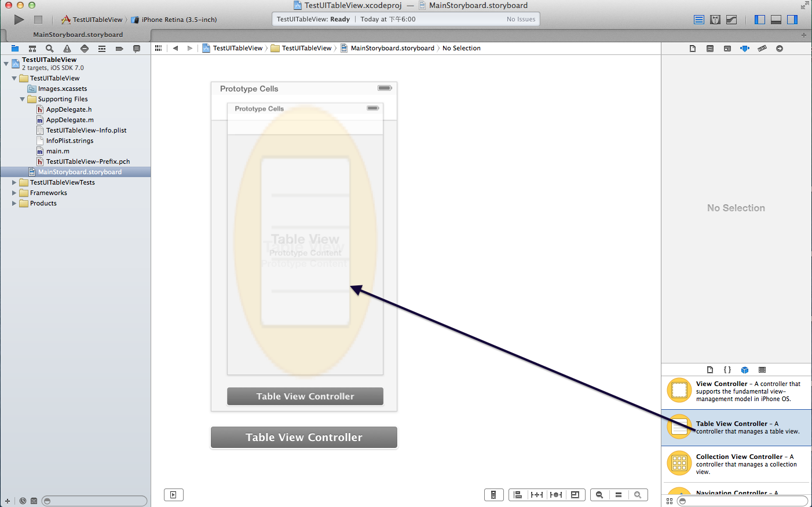The width and height of the screenshot is (812, 507).
Task: Open the Issue navigator warning icon
Action: [67, 49]
